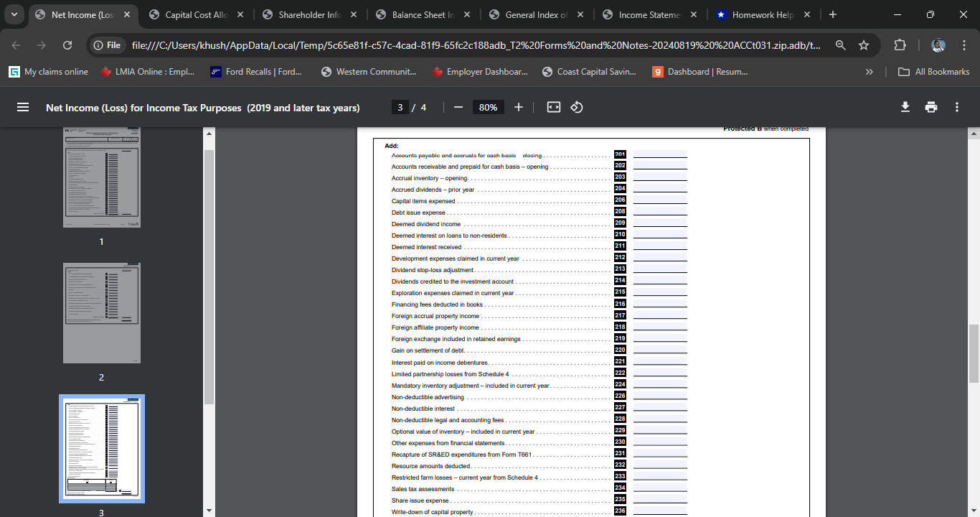Select the page 1 thumbnail

(x=102, y=177)
